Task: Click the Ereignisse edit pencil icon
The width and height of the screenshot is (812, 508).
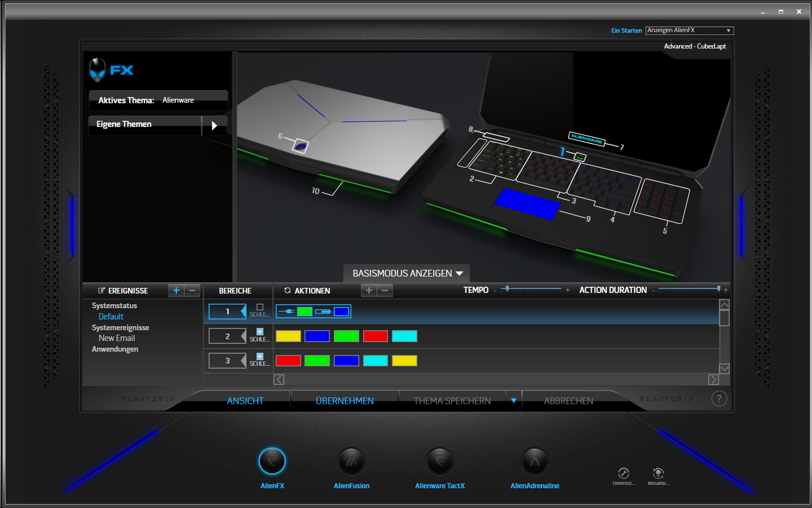Action: click(x=101, y=290)
